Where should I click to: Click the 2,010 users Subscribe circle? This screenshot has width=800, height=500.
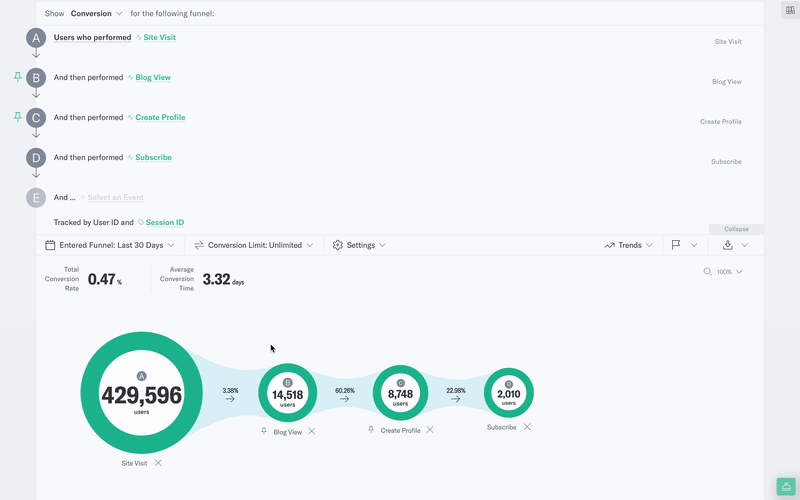tap(509, 393)
